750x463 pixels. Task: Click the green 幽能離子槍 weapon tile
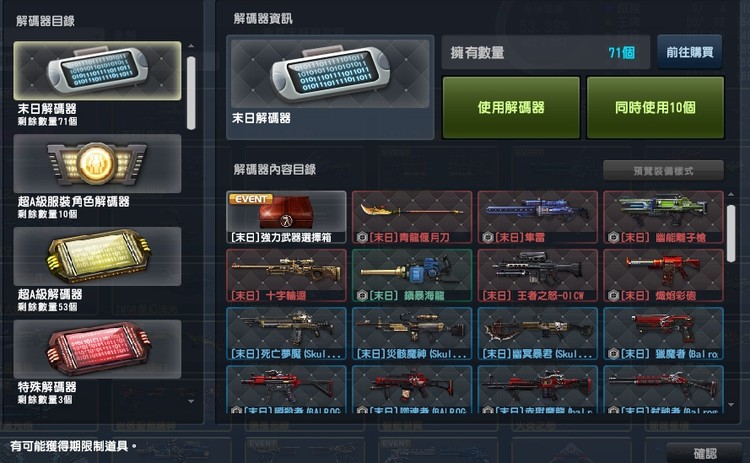click(663, 217)
